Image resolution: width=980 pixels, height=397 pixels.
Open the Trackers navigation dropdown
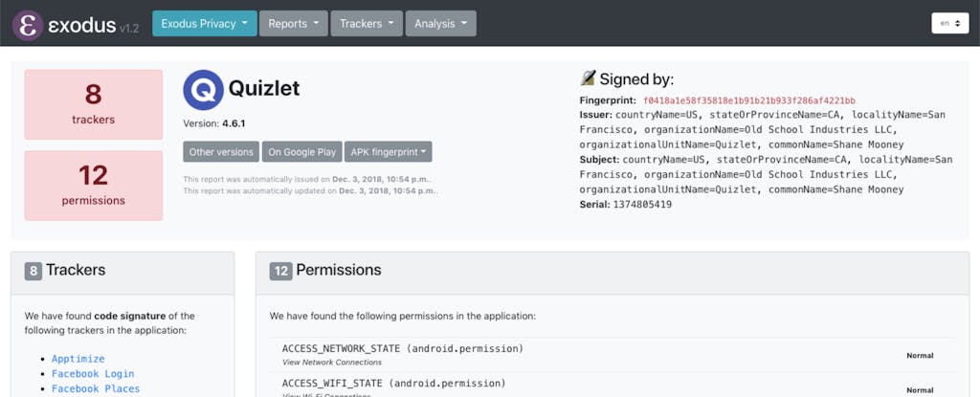point(367,24)
